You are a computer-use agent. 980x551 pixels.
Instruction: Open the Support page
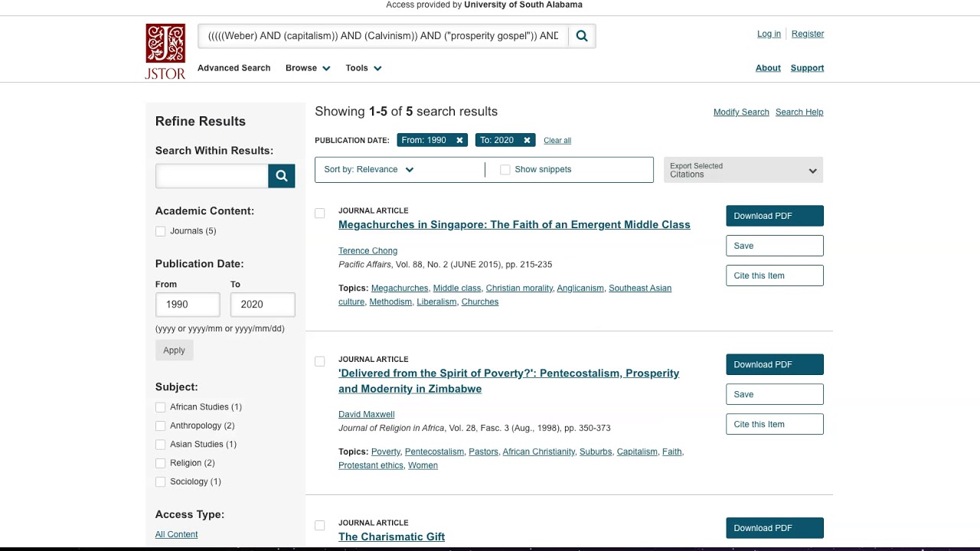(807, 68)
